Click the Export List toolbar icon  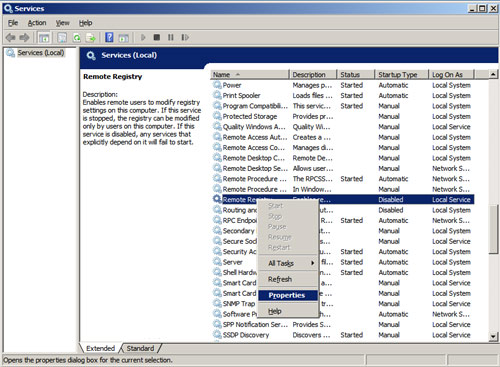(91, 38)
